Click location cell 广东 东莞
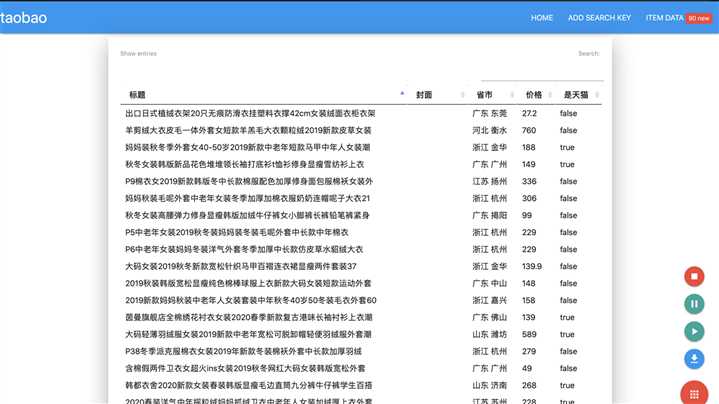Viewport: 719px width, 404px height. (x=490, y=113)
